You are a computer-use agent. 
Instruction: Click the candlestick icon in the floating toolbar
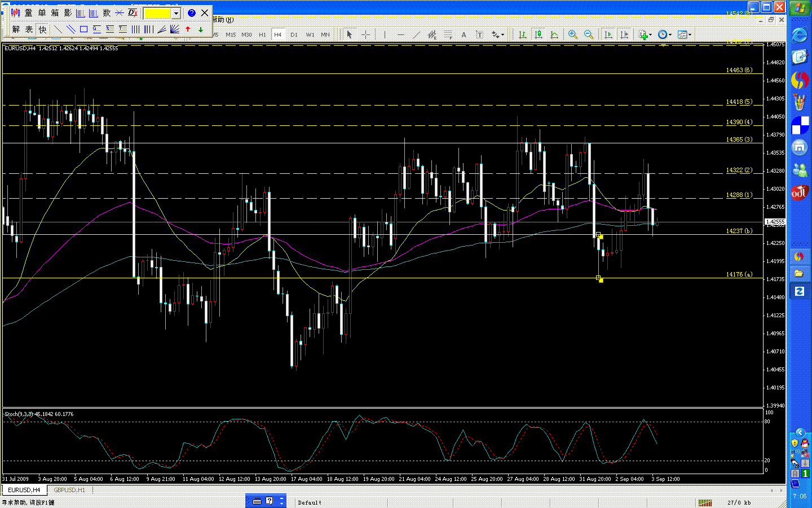[16, 13]
